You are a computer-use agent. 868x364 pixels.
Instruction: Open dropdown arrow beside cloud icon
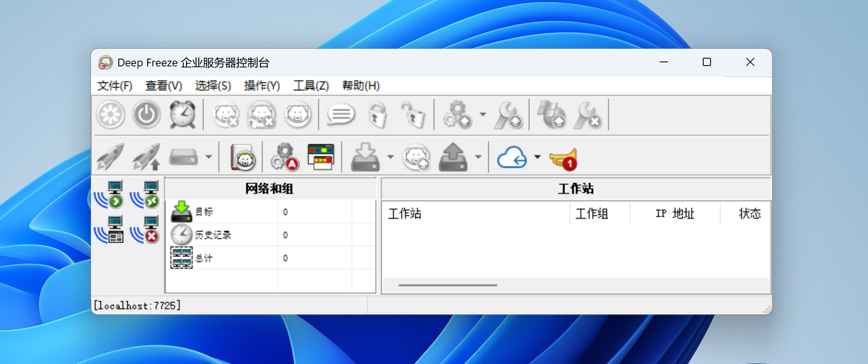point(538,157)
